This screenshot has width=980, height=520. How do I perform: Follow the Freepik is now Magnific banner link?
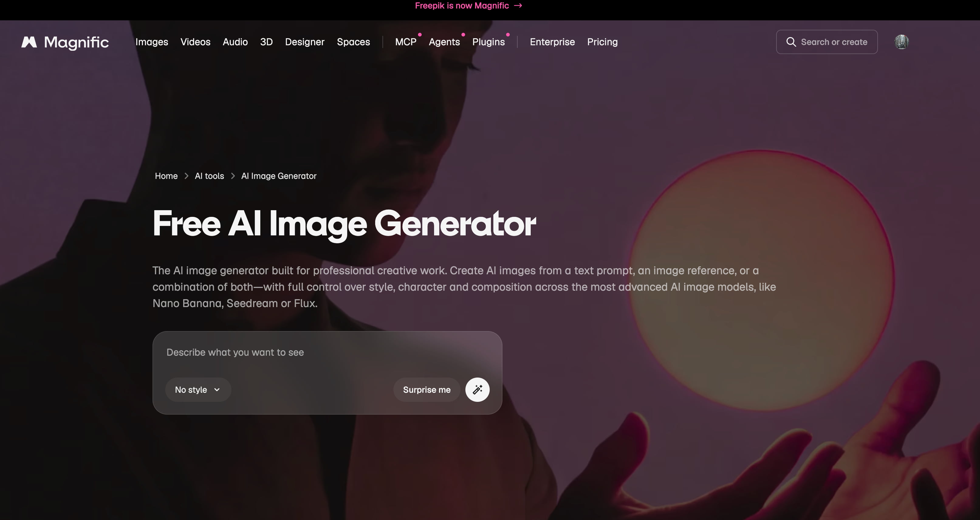pos(468,6)
